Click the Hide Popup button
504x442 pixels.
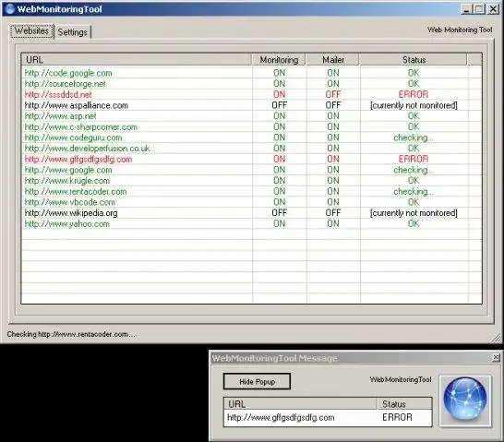tap(257, 382)
